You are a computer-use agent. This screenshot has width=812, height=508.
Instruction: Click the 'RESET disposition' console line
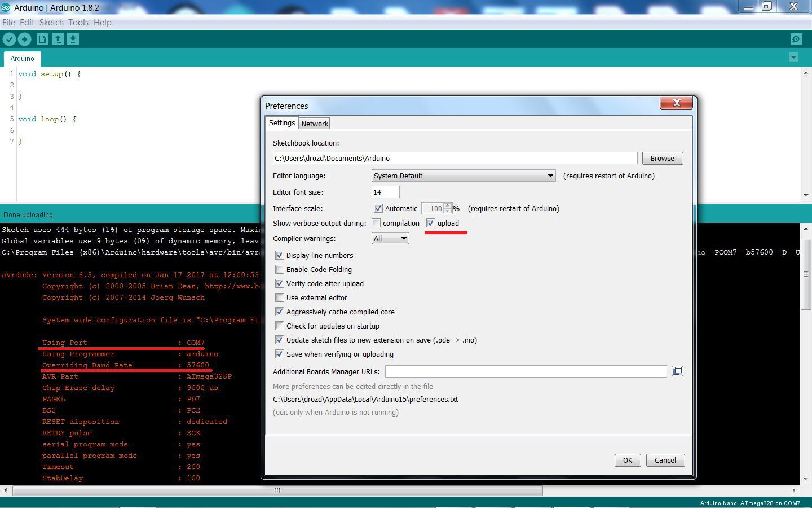click(135, 422)
